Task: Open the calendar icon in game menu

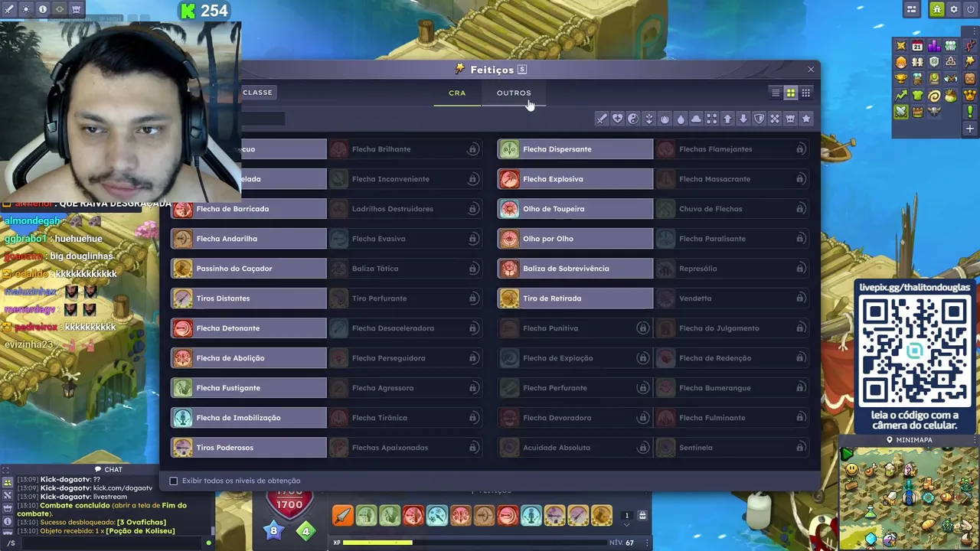Action: [x=917, y=47]
